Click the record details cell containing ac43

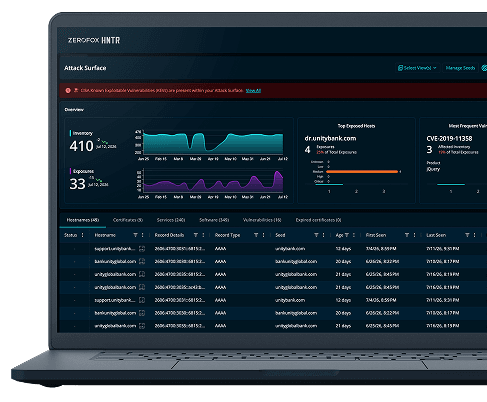pyautogui.click(x=180, y=287)
